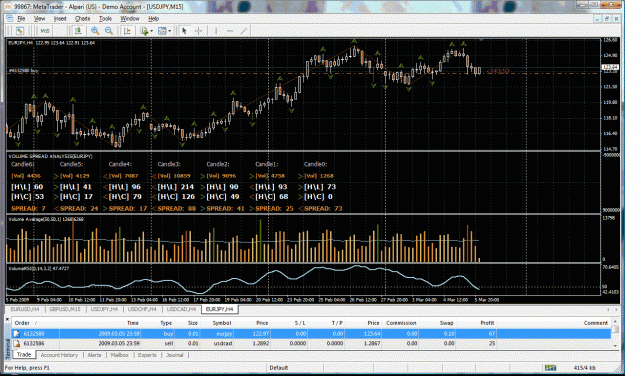Switch to the USDCHF,H4 chart tab
The image size is (625, 376).
142,309
